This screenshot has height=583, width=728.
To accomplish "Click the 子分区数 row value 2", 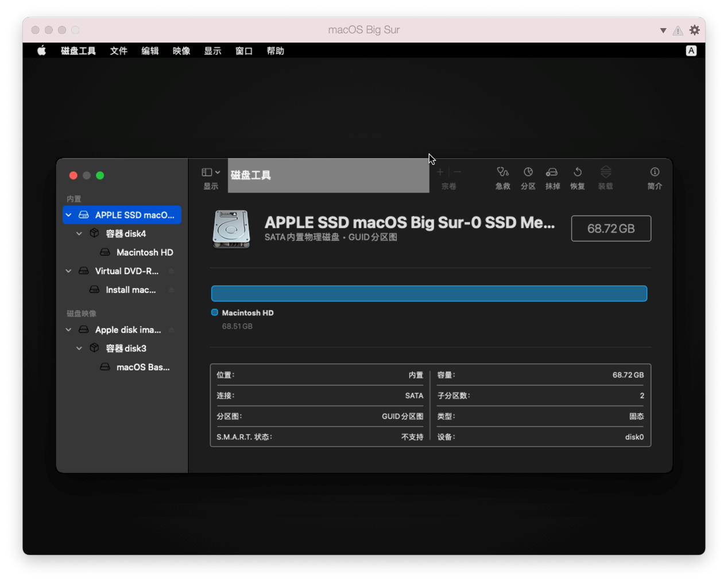I will point(642,396).
